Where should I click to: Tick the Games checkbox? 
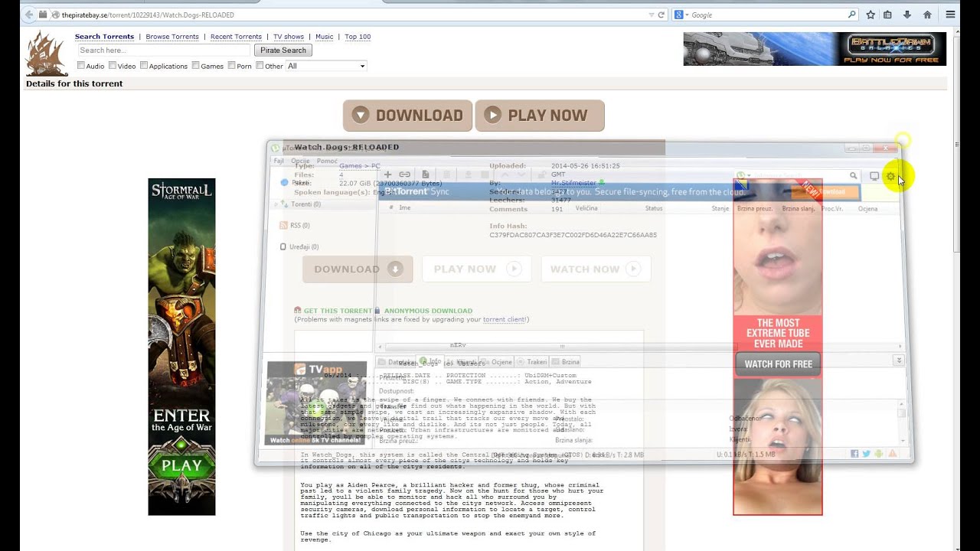196,66
